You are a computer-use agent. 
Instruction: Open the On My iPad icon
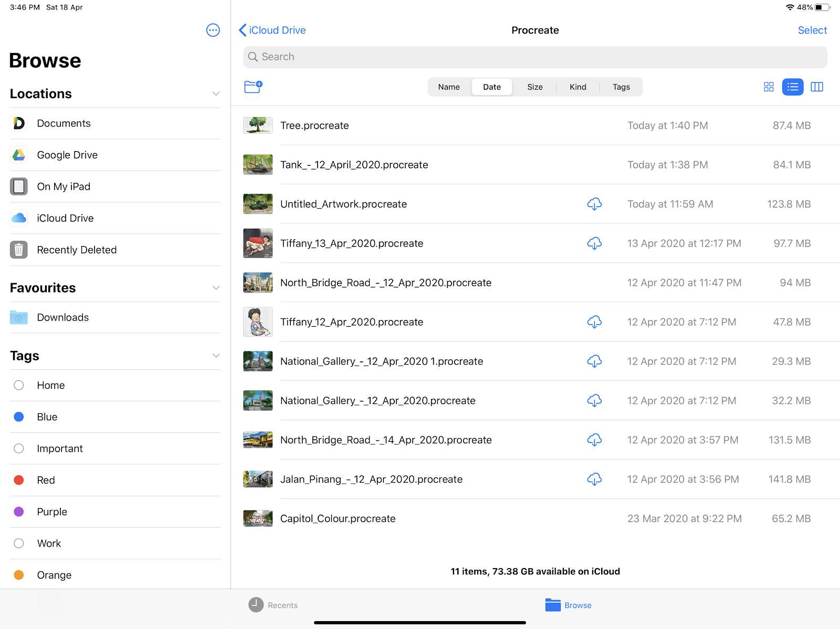coord(19,186)
